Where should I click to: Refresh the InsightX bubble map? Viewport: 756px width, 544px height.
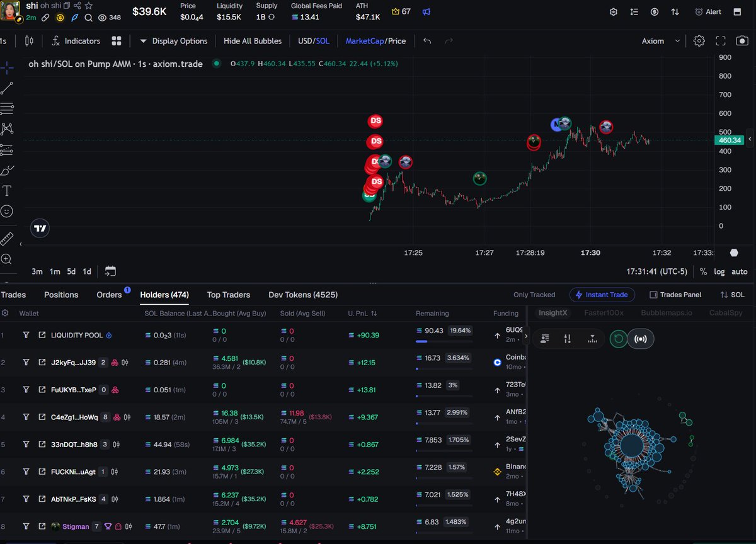tap(619, 339)
